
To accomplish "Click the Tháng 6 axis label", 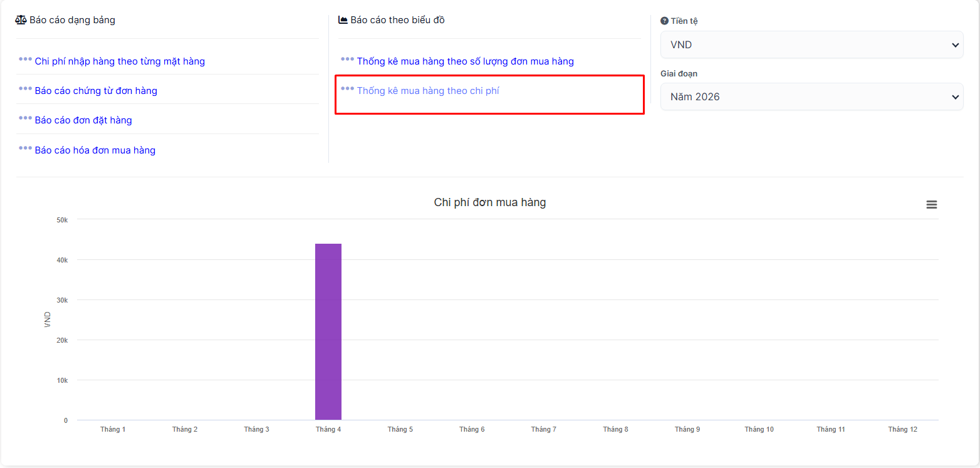I will coord(472,430).
